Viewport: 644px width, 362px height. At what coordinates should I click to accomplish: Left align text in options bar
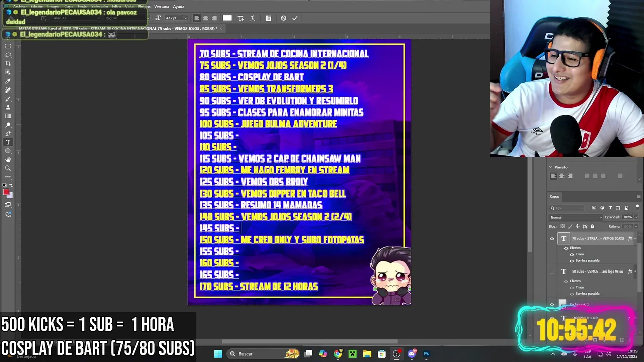coord(197,18)
